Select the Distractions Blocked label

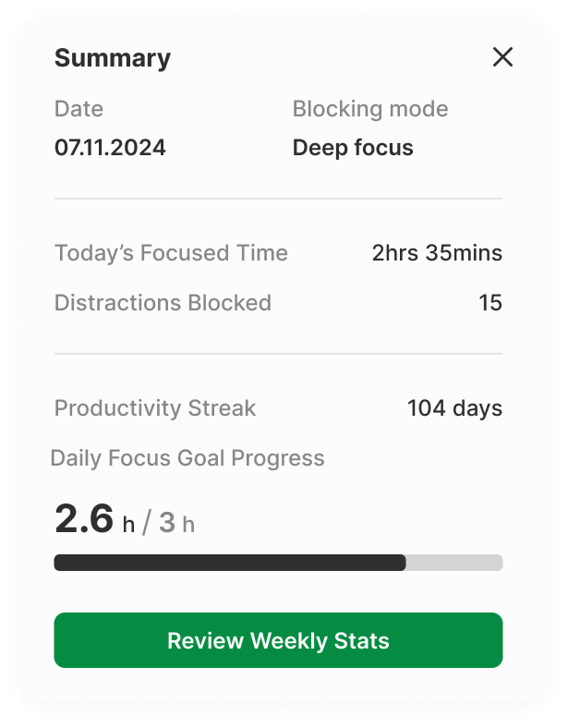tap(163, 303)
